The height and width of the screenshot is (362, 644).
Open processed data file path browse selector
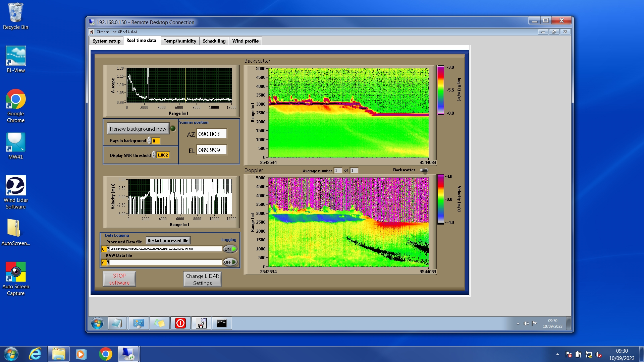click(108, 249)
